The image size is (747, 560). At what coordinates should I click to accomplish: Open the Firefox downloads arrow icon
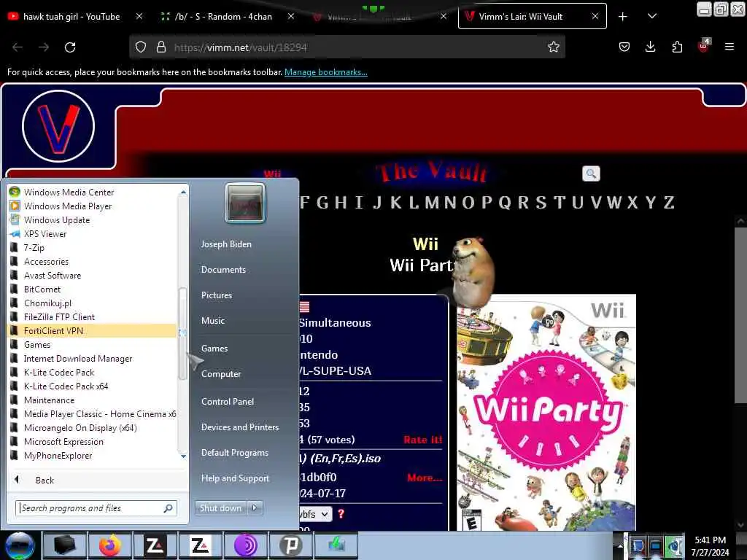pos(650,47)
